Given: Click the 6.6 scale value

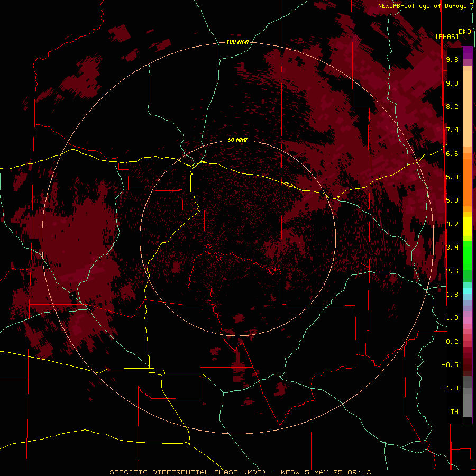Looking at the screenshot, I should point(452,153).
